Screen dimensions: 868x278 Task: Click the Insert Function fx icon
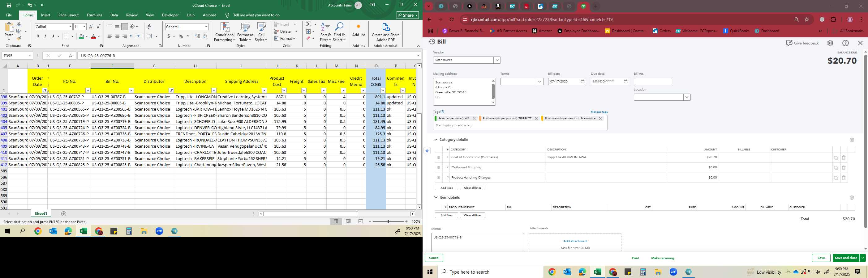(x=70, y=56)
